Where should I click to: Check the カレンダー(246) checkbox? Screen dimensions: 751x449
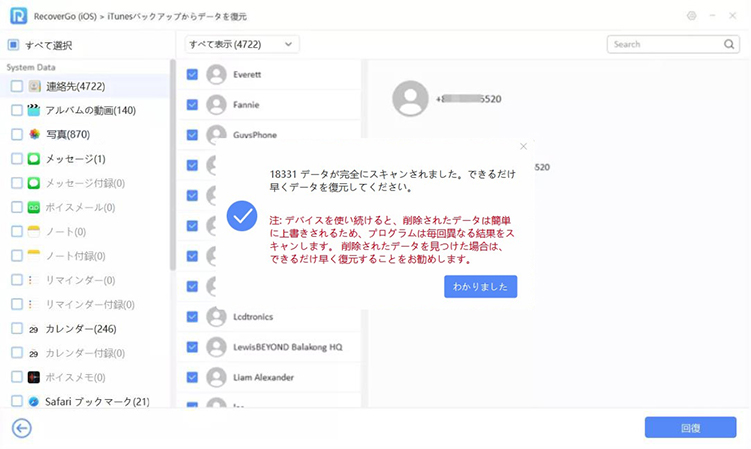(x=17, y=329)
